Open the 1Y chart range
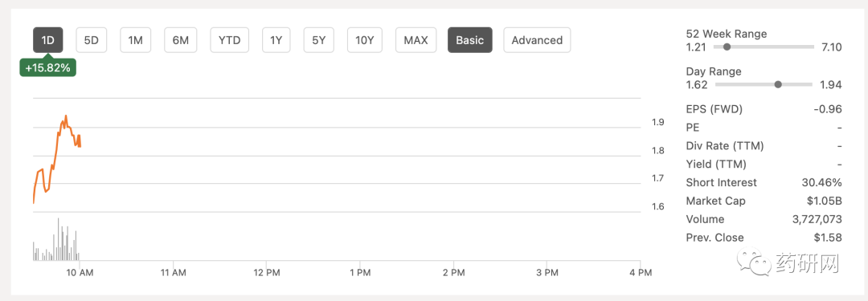Screen dimensions: 868x301 (276, 40)
